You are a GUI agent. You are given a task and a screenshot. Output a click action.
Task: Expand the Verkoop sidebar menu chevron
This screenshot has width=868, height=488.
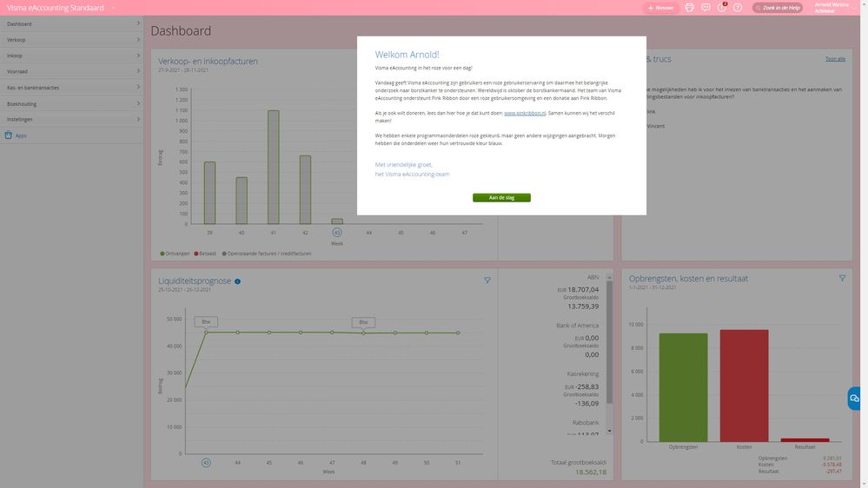(x=138, y=39)
